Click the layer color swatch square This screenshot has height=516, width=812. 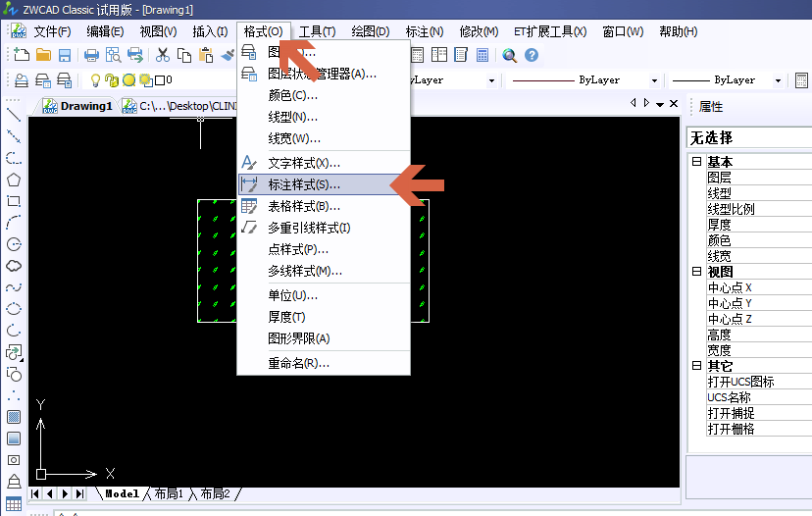(x=160, y=80)
